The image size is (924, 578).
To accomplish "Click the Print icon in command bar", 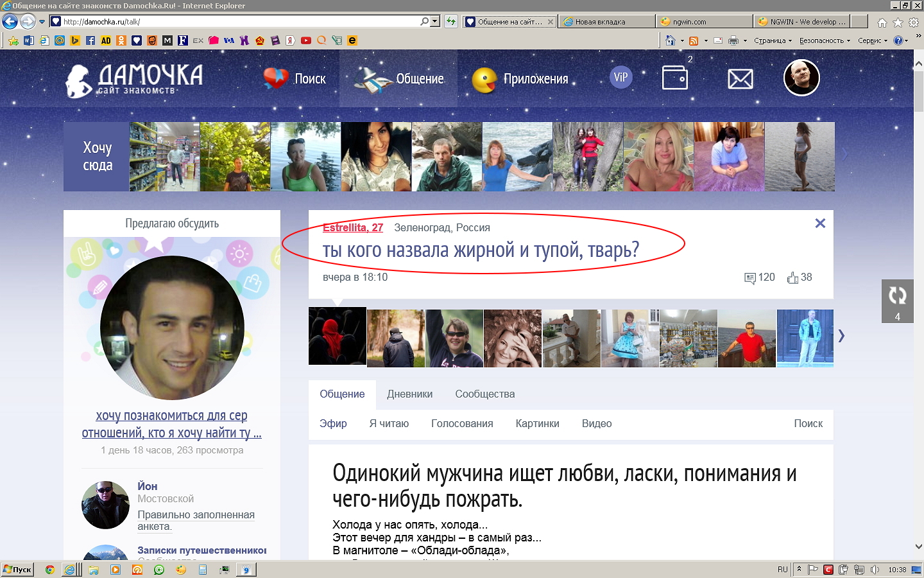I will point(733,40).
